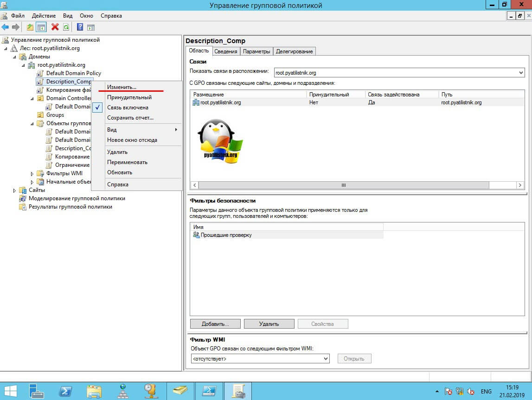
Task: Click the 'Добавить...' button
Action: tap(215, 324)
